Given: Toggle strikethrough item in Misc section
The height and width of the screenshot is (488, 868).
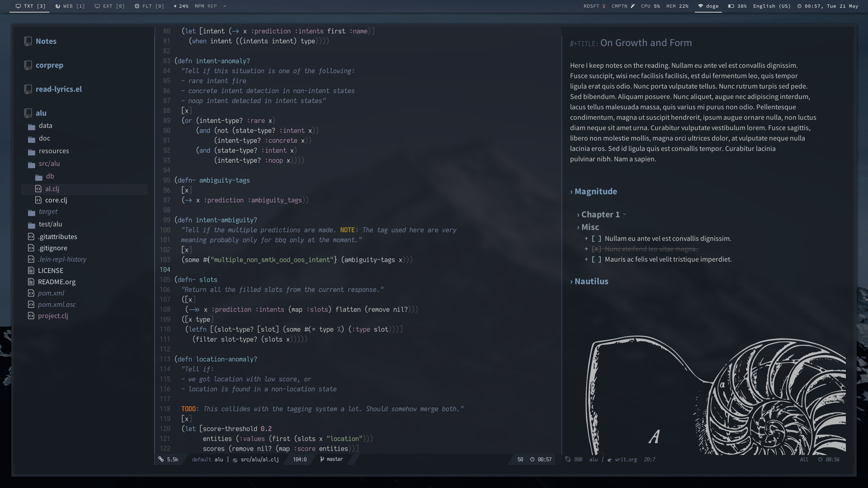Looking at the screenshot, I should coord(597,249).
